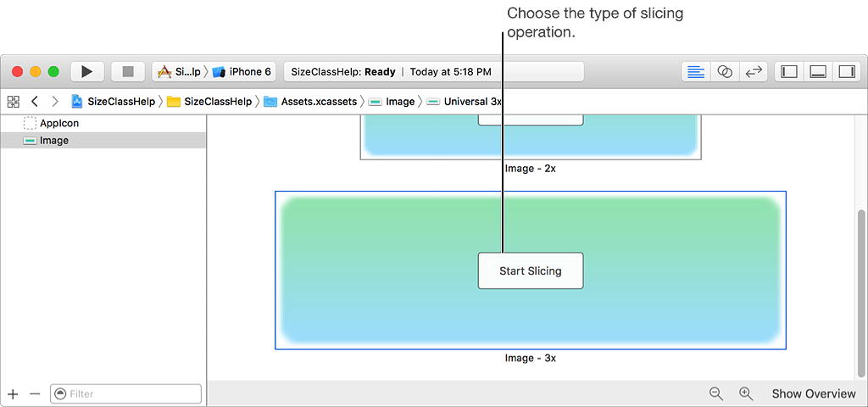Toggle the Utilities right panel
The height and width of the screenshot is (407, 868).
click(x=847, y=71)
